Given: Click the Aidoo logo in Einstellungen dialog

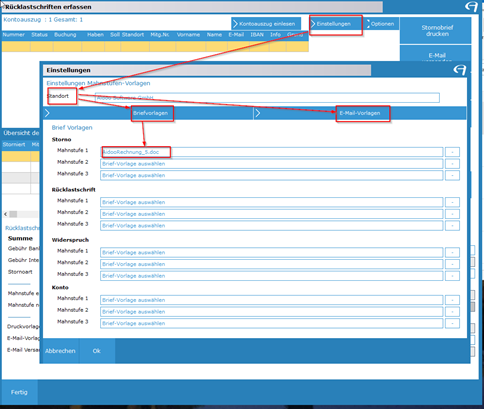Looking at the screenshot, I should pyautogui.click(x=460, y=70).
